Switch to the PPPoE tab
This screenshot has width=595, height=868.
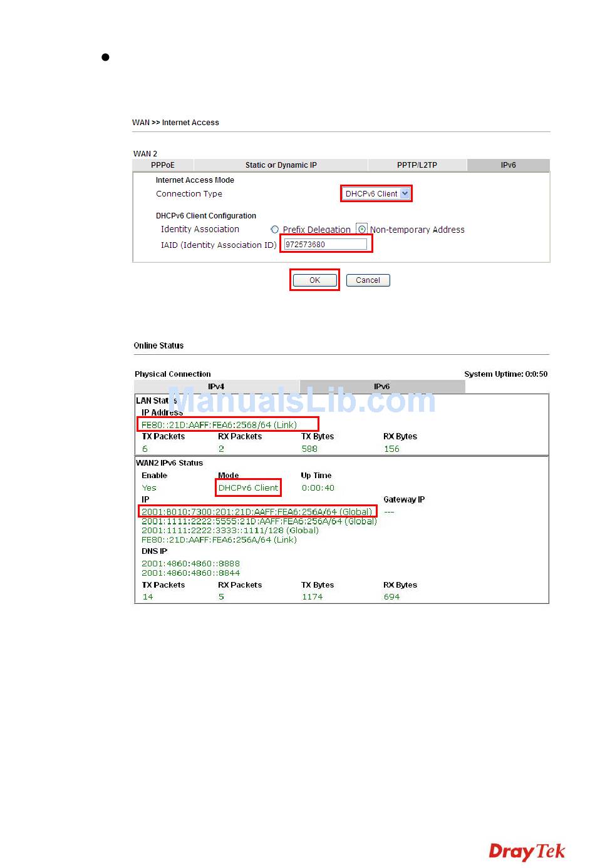tap(163, 165)
